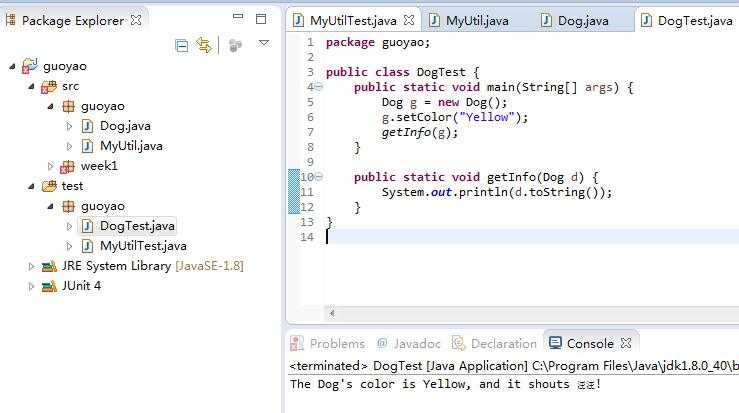Click the guoyao project icon
Viewport: 739px width, 413px height.
click(30, 66)
